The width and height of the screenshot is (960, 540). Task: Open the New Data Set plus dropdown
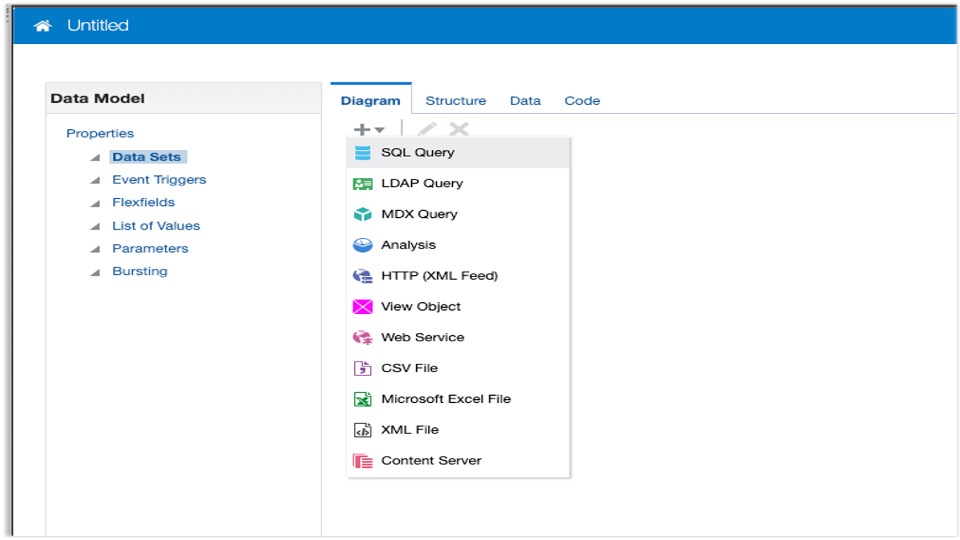tap(369, 129)
